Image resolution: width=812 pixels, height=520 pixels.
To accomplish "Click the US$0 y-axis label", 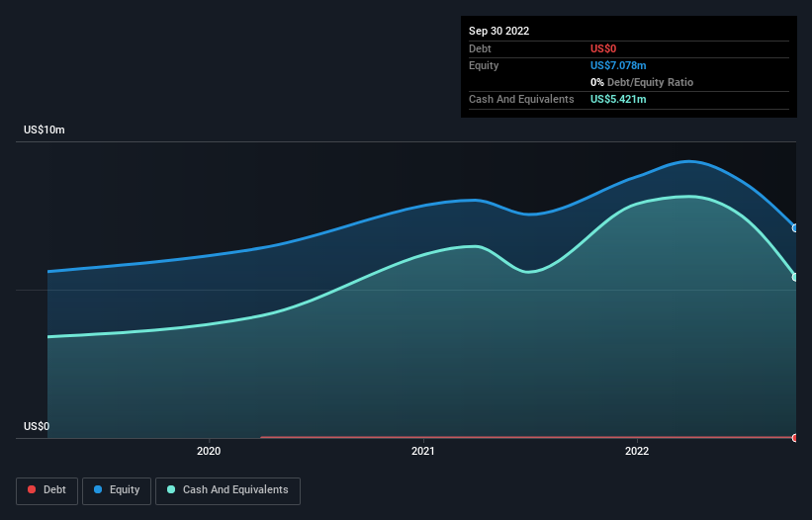I will [x=37, y=426].
